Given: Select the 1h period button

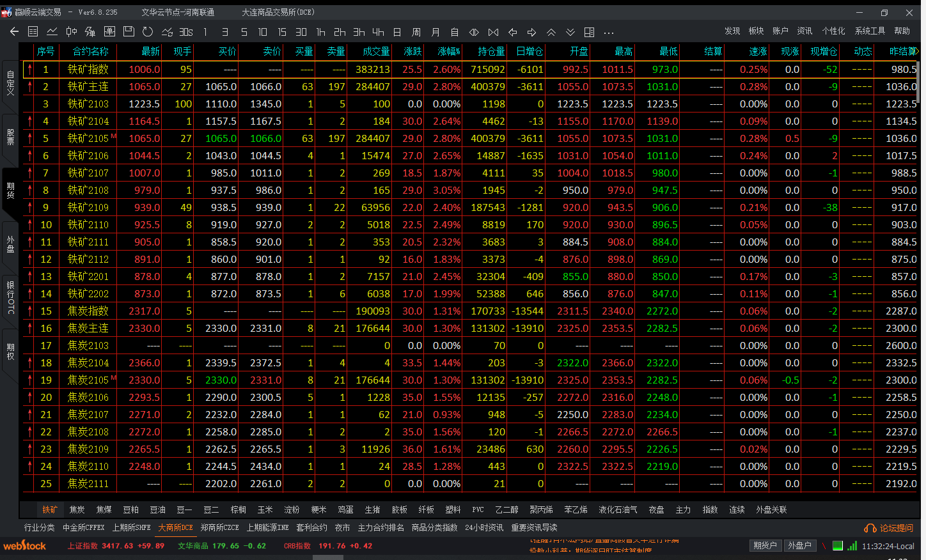Looking at the screenshot, I should pos(320,31).
